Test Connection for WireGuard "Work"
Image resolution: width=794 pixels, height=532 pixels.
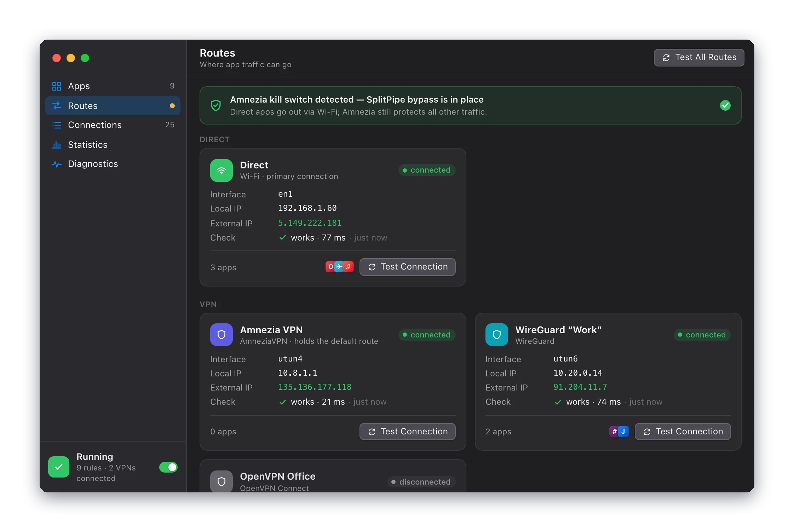click(683, 432)
